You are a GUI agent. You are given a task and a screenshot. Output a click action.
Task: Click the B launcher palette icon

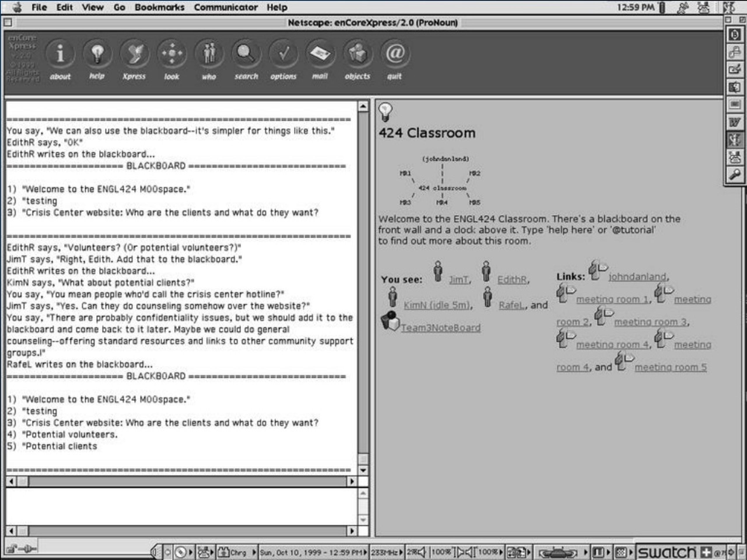click(735, 34)
